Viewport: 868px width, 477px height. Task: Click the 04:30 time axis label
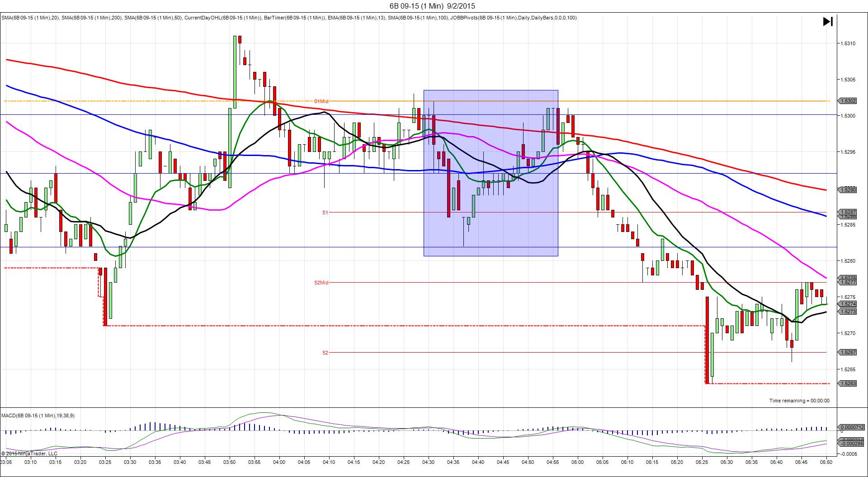coord(428,462)
